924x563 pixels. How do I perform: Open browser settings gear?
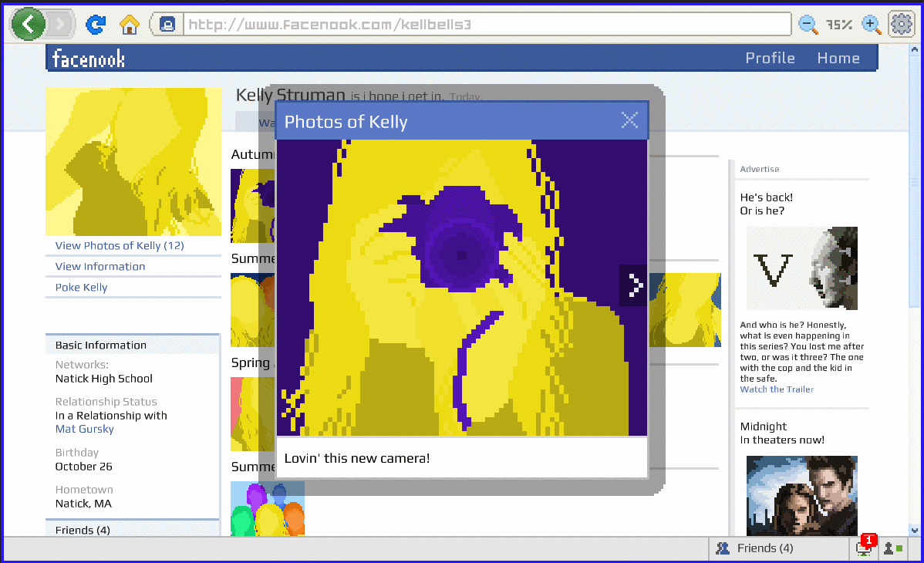point(901,24)
